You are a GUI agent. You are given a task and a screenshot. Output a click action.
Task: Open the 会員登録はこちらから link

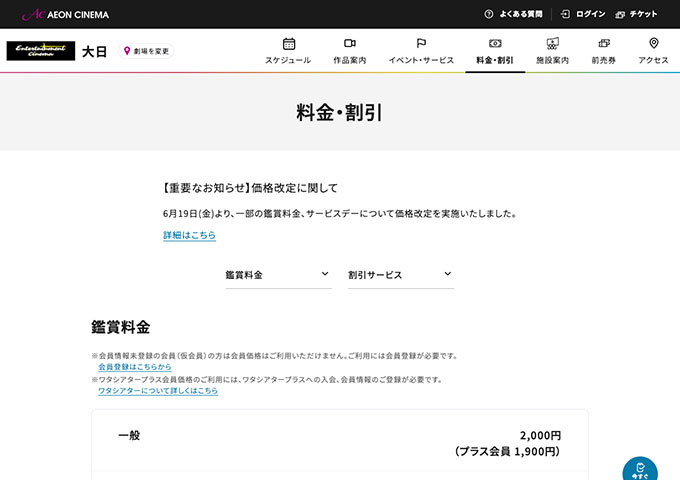135,367
